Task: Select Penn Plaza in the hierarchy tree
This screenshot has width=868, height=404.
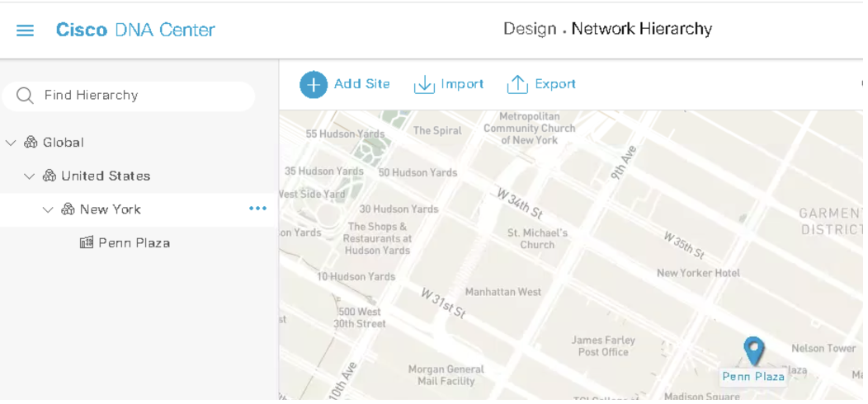Action: pos(134,243)
